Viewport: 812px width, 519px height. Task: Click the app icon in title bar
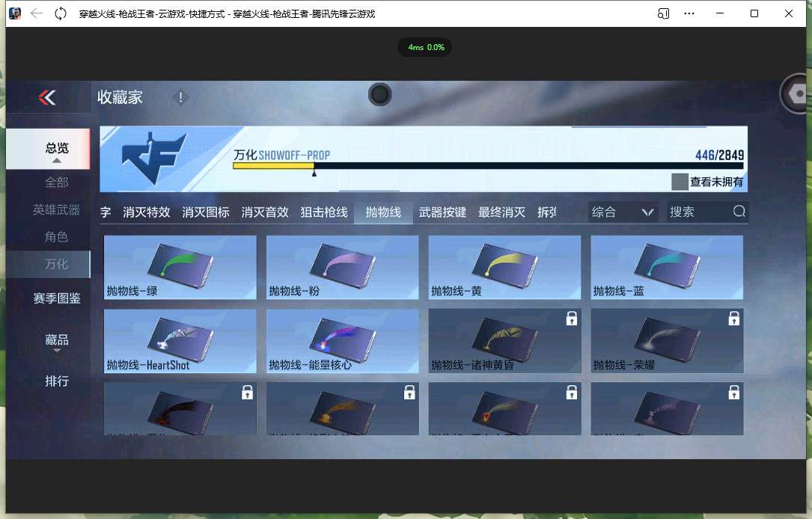click(x=15, y=13)
